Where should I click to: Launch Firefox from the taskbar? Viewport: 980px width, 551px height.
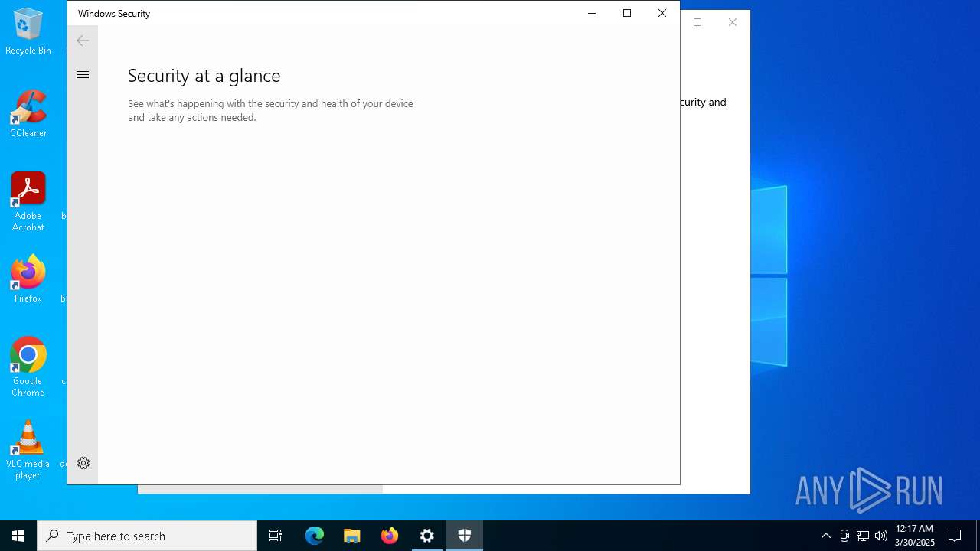pyautogui.click(x=390, y=536)
